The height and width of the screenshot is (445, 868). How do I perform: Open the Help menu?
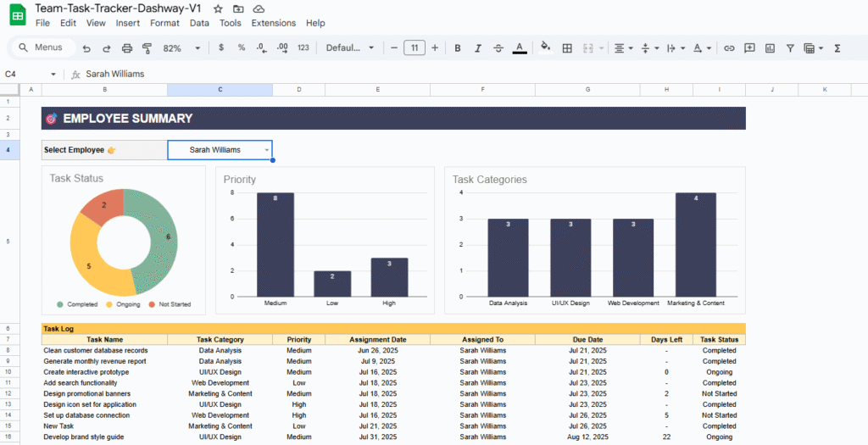pos(315,23)
